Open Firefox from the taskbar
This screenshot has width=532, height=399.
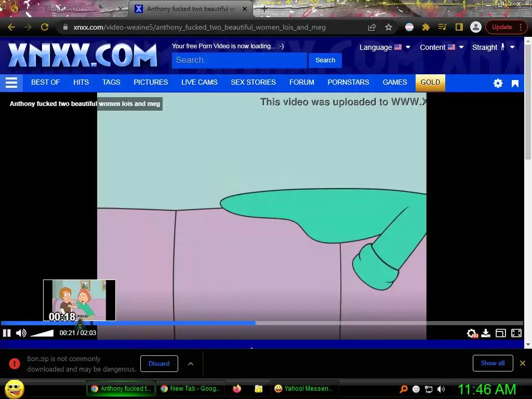237,389
